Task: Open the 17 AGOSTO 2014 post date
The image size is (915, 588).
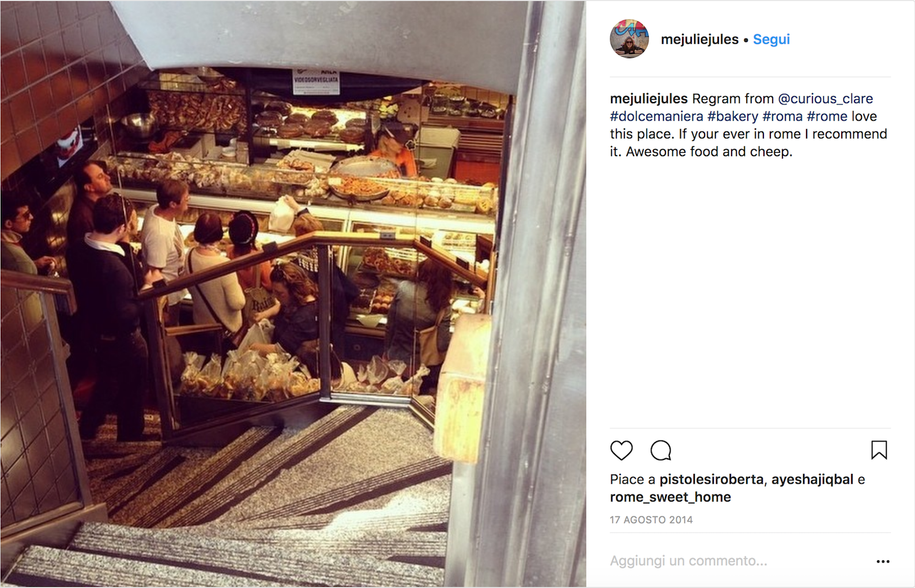Action: tap(652, 520)
